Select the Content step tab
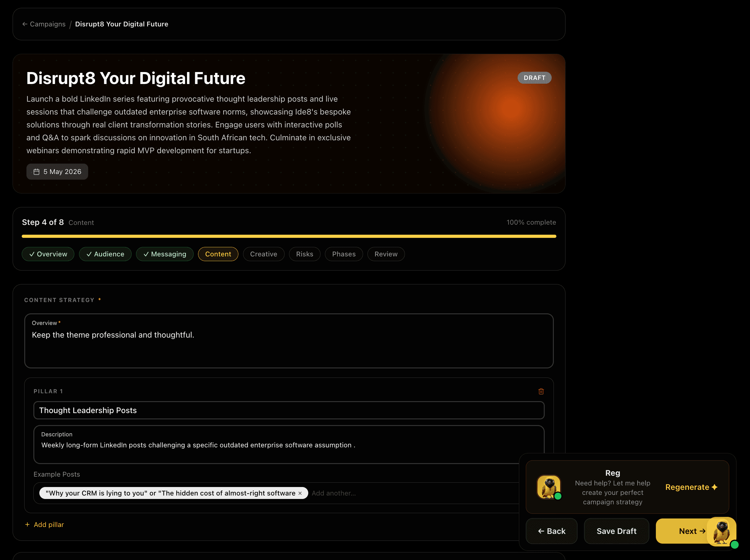Screen dimensions: 750x560 (x=218, y=254)
